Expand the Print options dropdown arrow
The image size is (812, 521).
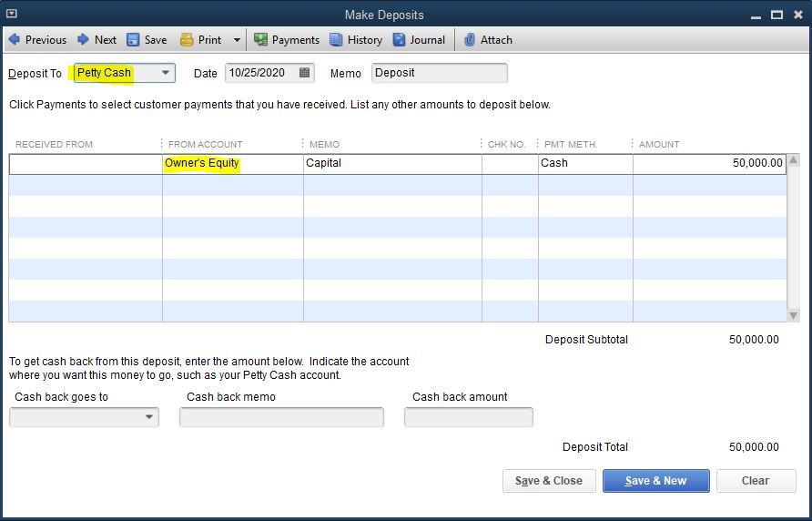(x=237, y=40)
